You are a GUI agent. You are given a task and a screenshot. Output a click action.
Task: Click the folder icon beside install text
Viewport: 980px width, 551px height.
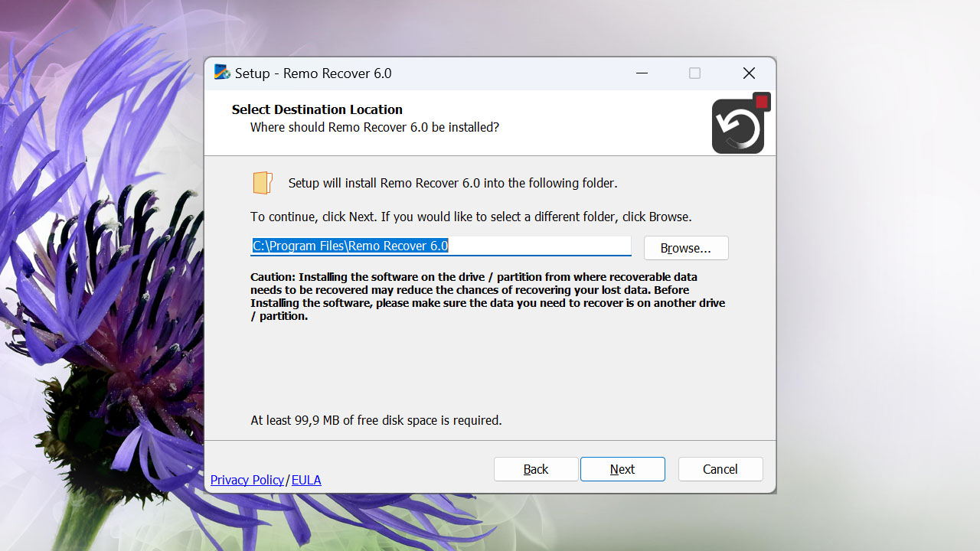pyautogui.click(x=263, y=183)
